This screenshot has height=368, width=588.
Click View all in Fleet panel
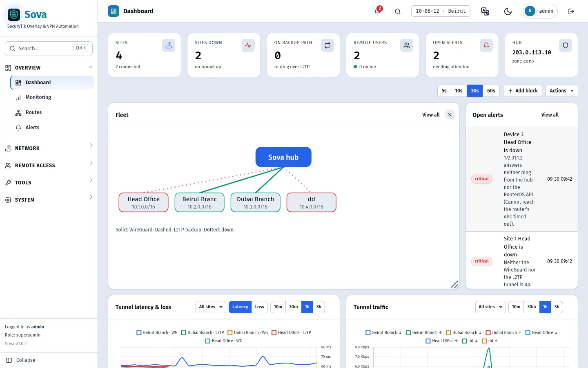[431, 115]
